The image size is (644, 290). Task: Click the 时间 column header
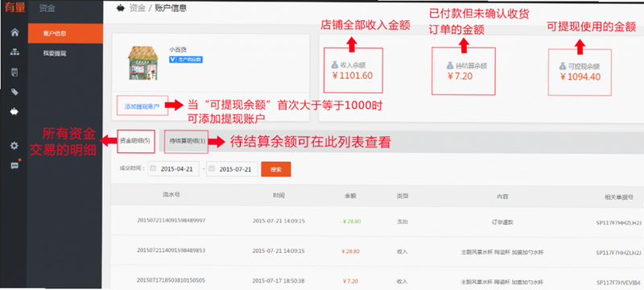[279, 196]
